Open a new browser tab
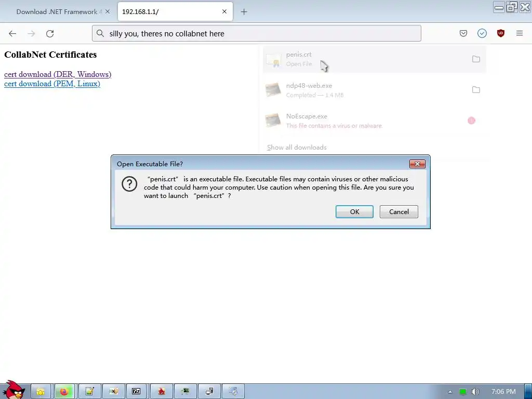Image resolution: width=532 pixels, height=399 pixels. [244, 12]
